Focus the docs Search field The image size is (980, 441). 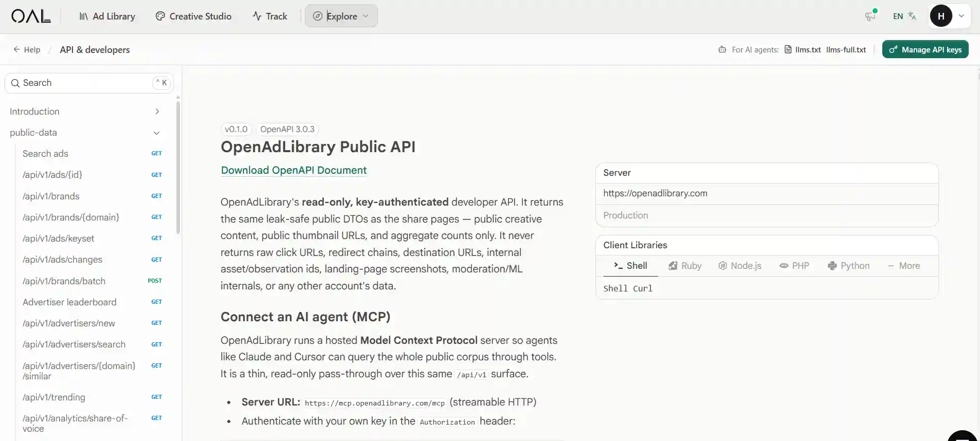click(x=89, y=83)
